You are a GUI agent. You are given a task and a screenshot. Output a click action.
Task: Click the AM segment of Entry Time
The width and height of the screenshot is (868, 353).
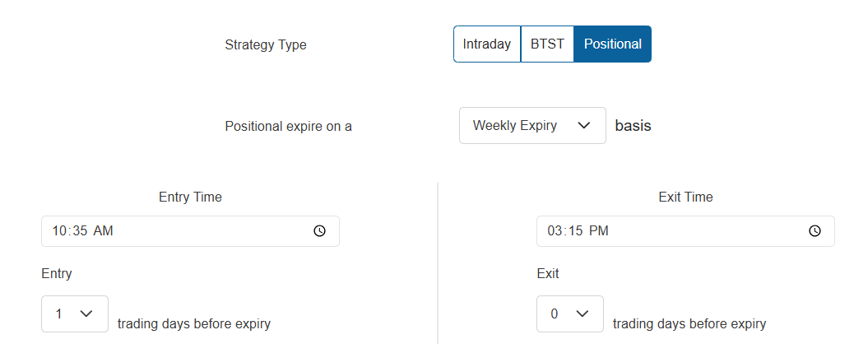tap(103, 231)
